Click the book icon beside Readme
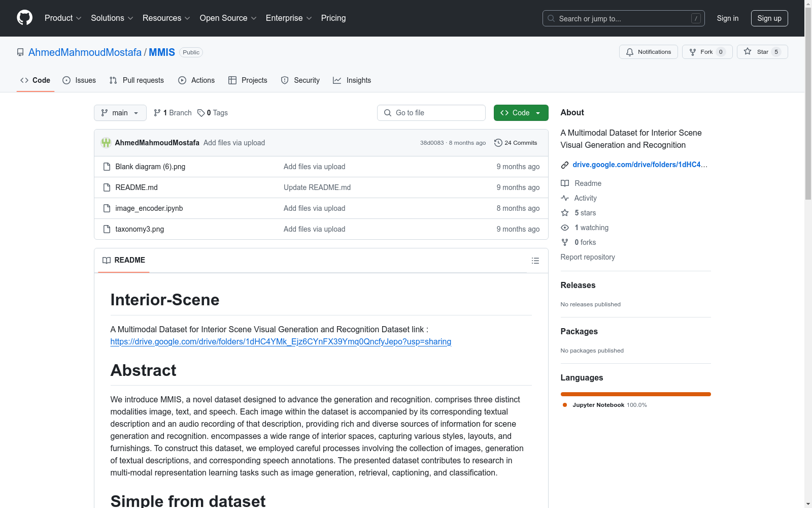Viewport: 812px width, 508px height. pyautogui.click(x=565, y=183)
